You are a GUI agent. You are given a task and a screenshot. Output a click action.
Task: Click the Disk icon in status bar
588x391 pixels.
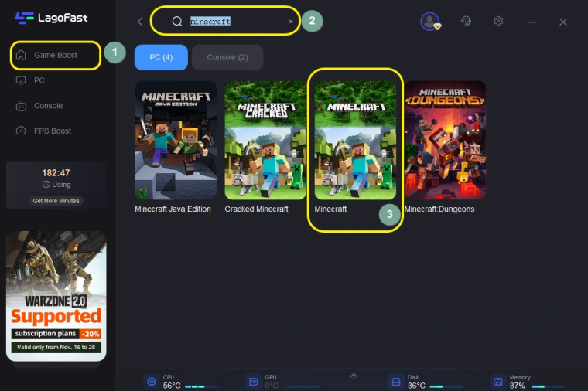(396, 382)
